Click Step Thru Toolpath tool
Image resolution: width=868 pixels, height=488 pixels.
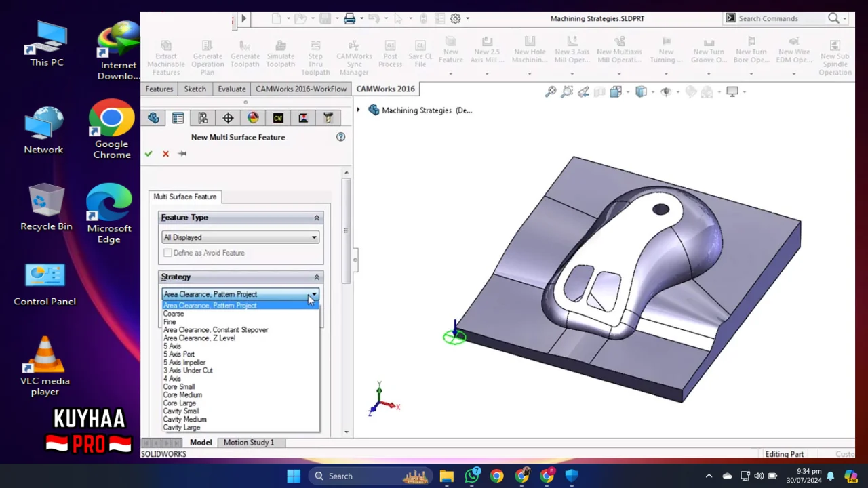point(315,56)
